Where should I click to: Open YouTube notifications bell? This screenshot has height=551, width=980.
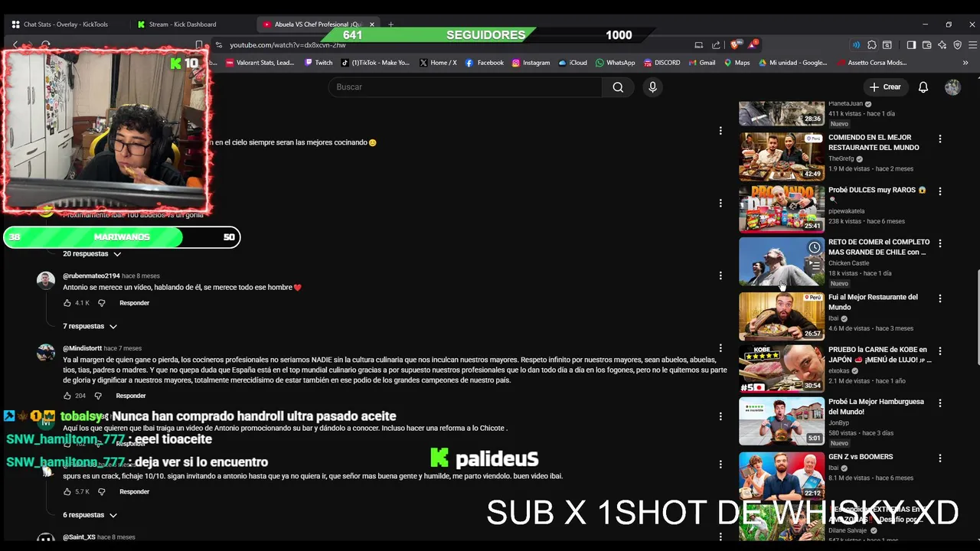tap(923, 87)
